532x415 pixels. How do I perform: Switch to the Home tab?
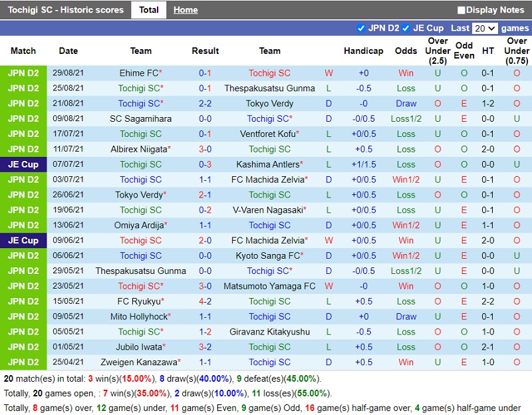pos(186,10)
